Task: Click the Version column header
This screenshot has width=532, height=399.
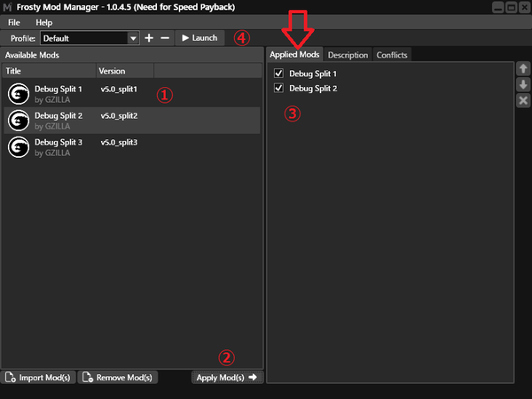Action: point(125,71)
